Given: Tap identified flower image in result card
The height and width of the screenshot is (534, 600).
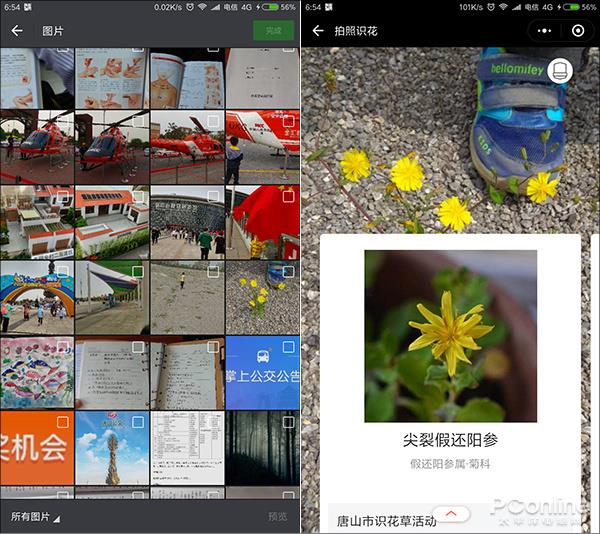Looking at the screenshot, I should coord(450,335).
